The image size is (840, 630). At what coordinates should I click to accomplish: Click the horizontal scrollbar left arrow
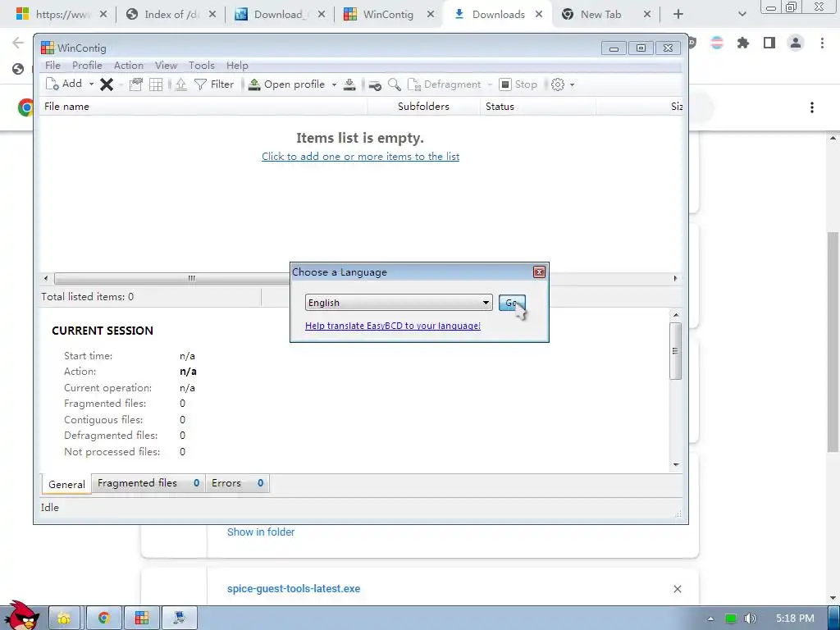46,278
